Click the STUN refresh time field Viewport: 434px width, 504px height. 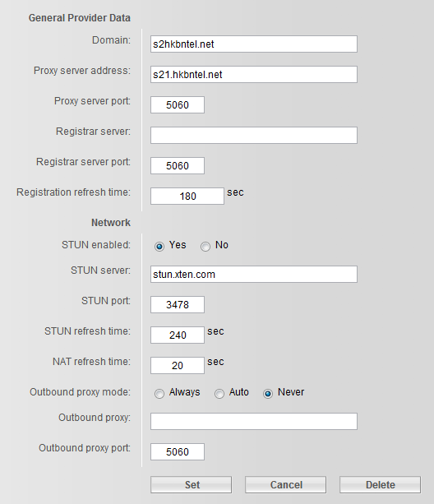pyautogui.click(x=178, y=335)
